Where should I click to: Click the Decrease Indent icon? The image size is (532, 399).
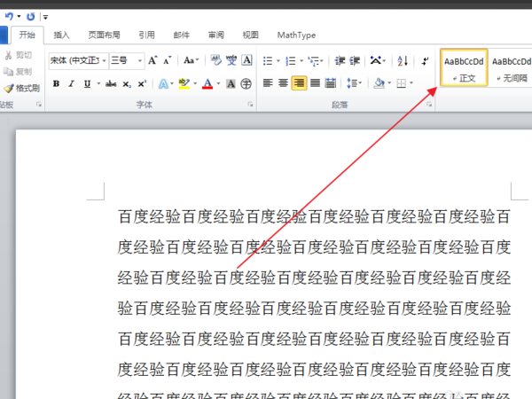click(340, 60)
